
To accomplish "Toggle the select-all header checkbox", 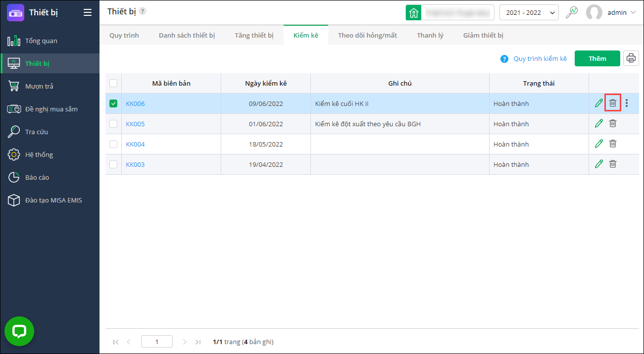I will tap(113, 83).
